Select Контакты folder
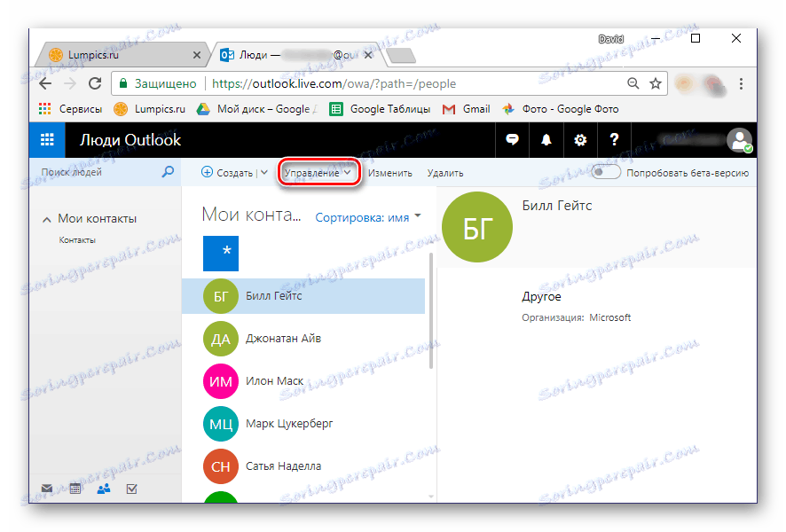Screen dimensions: 786x532 click(x=77, y=240)
